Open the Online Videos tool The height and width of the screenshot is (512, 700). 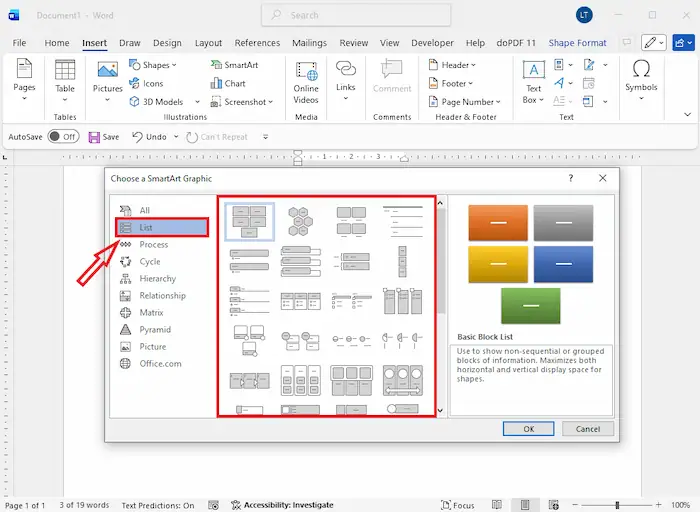pos(306,79)
